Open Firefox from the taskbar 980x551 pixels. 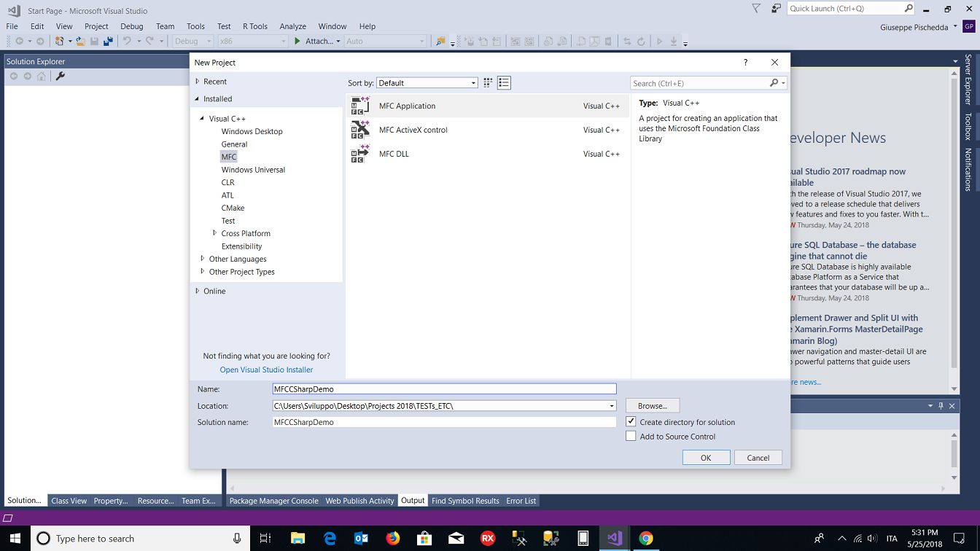click(393, 539)
